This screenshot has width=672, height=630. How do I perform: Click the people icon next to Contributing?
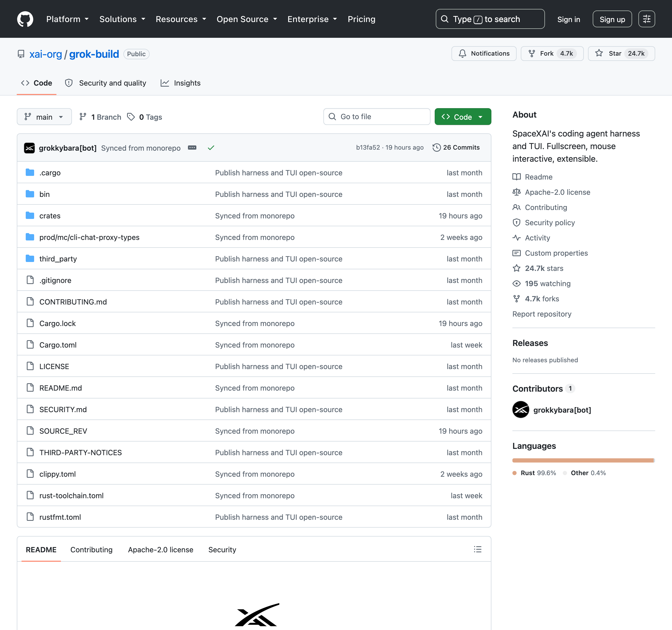(517, 207)
